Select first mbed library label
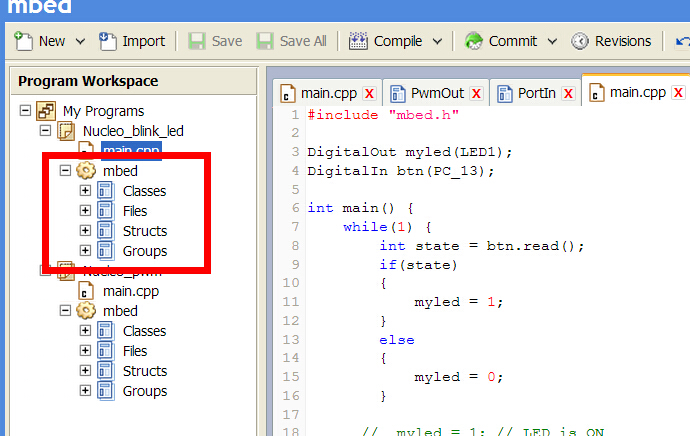This screenshot has width=690, height=436. (x=120, y=171)
